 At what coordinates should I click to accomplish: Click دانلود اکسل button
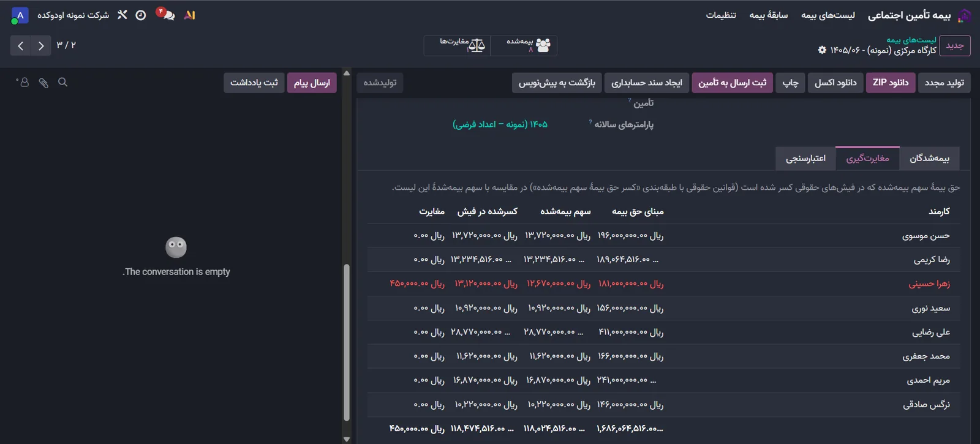pyautogui.click(x=835, y=83)
